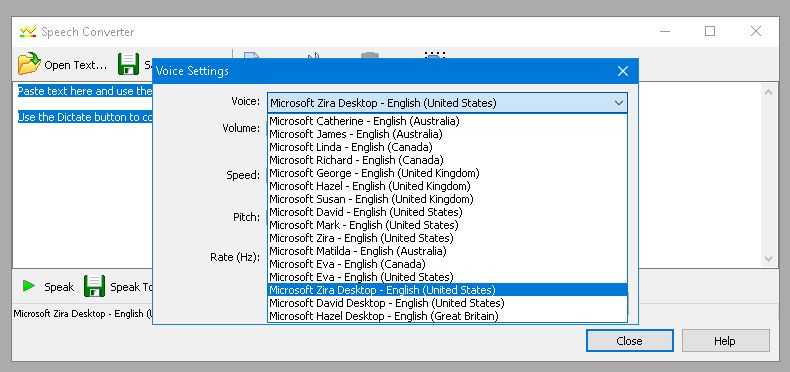
Task: Choose Microsoft Richard - English (Canada)
Action: click(x=447, y=160)
